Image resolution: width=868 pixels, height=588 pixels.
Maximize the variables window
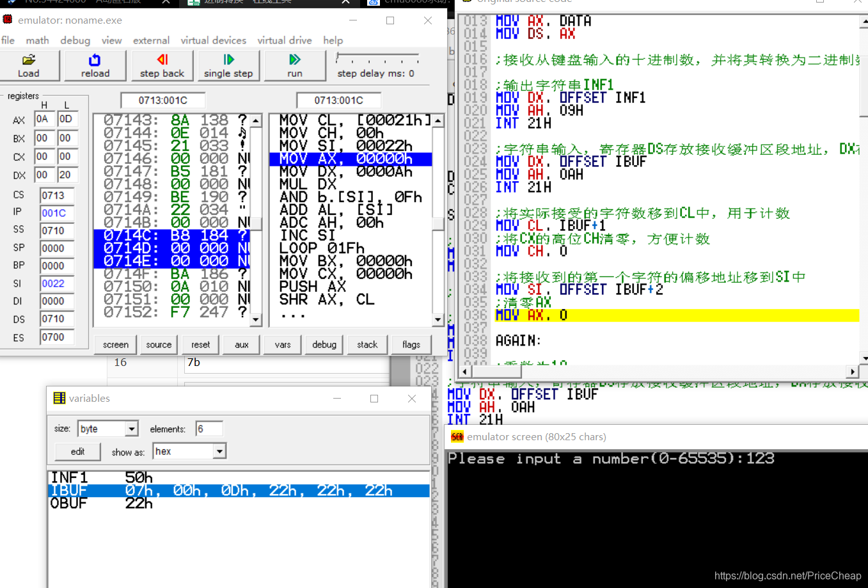point(374,399)
